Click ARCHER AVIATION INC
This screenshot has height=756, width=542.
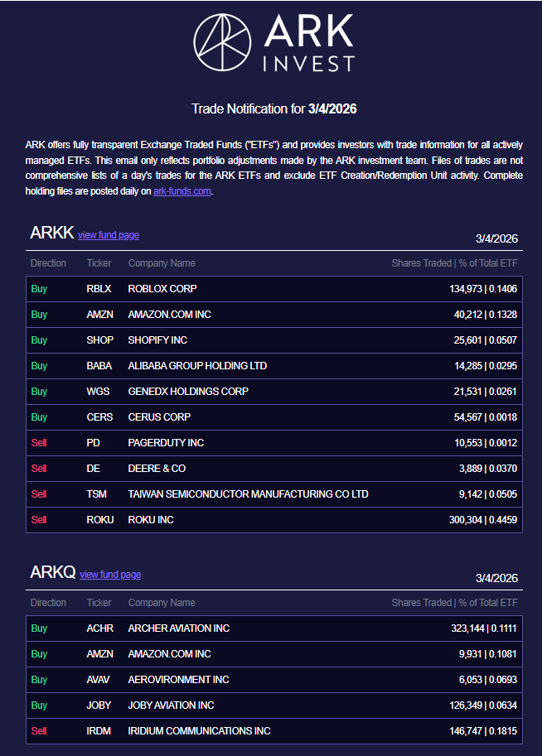(x=178, y=628)
